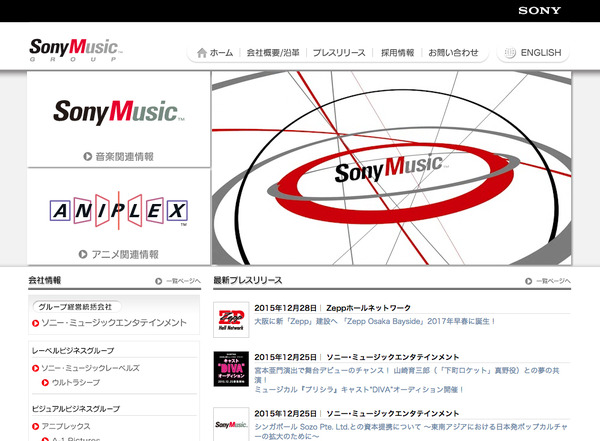
Task: Open the ホーム navigation item
Action: point(221,53)
